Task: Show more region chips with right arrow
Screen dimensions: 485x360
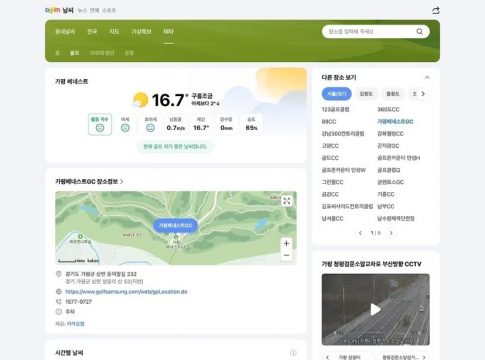Action: click(x=423, y=94)
